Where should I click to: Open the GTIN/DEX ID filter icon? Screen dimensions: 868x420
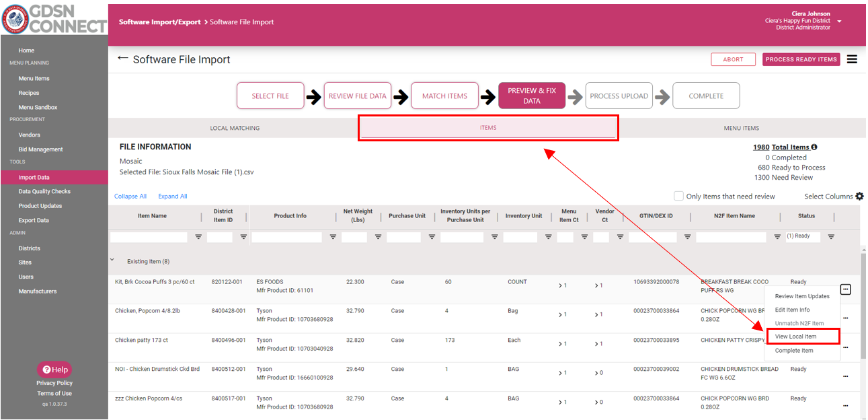click(x=687, y=237)
